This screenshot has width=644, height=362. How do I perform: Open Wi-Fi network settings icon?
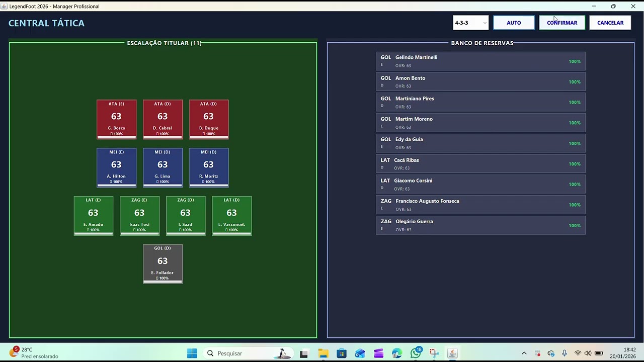click(x=578, y=353)
